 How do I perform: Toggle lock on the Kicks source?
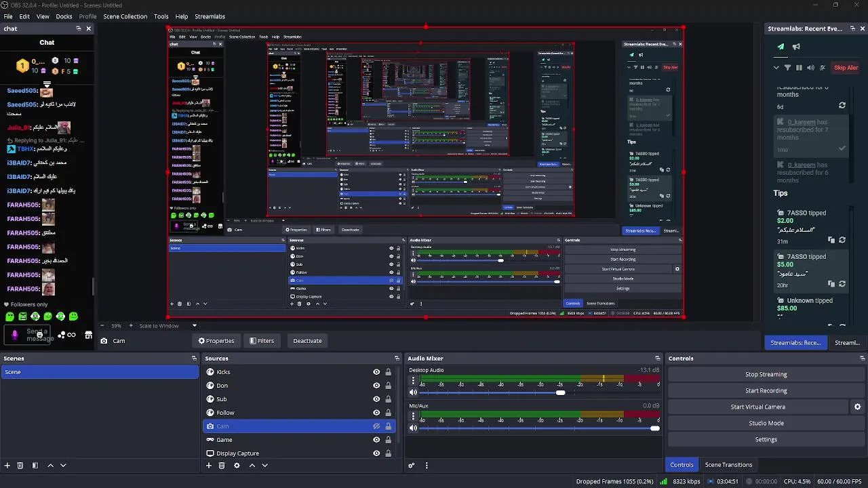(389, 372)
